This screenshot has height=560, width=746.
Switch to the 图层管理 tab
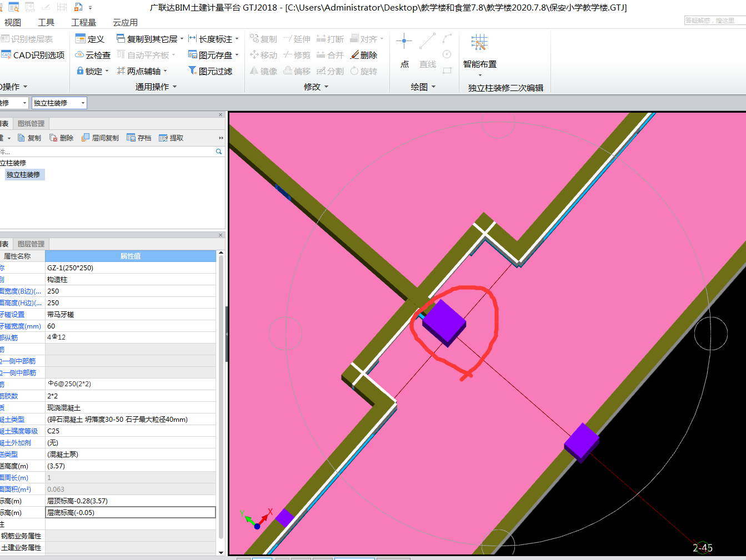(x=31, y=244)
